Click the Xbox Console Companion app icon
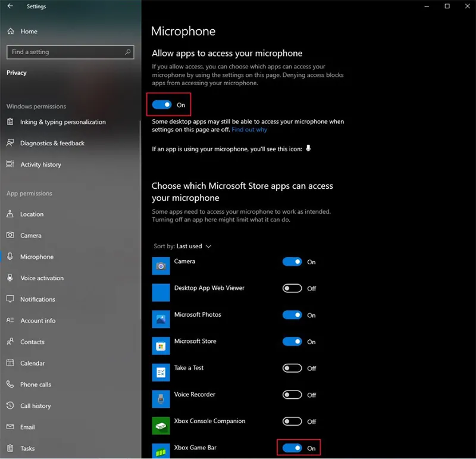This screenshot has height=459, width=476. pyautogui.click(x=161, y=425)
